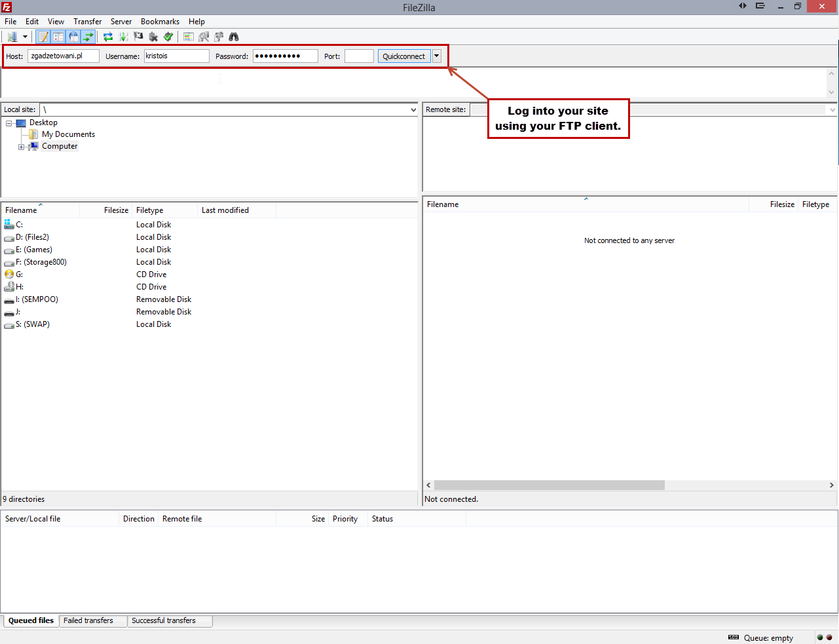Click remote scrollbar right arrow
The height and width of the screenshot is (644, 839).
click(832, 485)
